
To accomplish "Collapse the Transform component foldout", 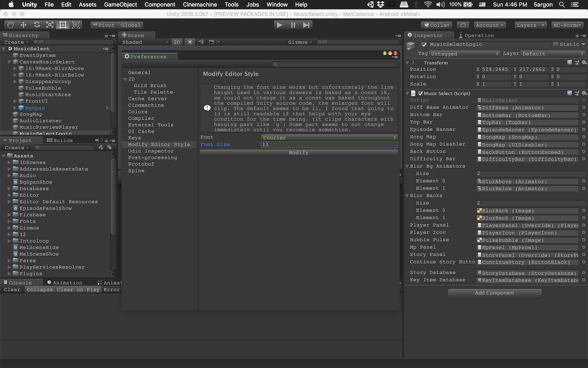I will click(407, 63).
